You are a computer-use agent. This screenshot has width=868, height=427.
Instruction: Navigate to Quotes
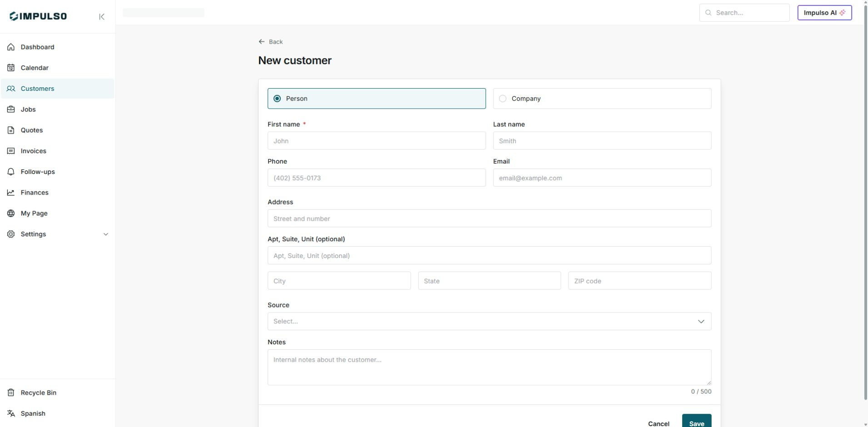(x=58, y=130)
